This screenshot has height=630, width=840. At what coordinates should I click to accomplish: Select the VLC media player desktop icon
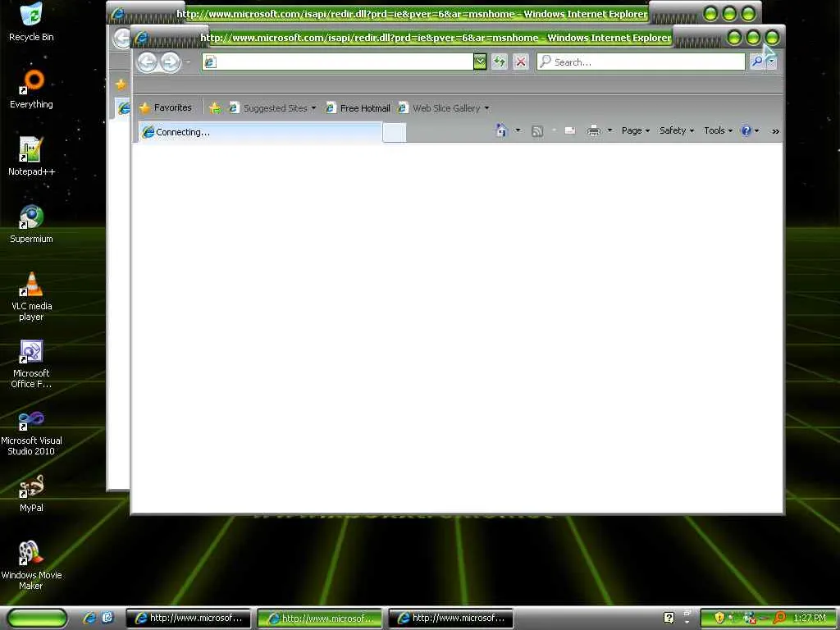[31, 296]
